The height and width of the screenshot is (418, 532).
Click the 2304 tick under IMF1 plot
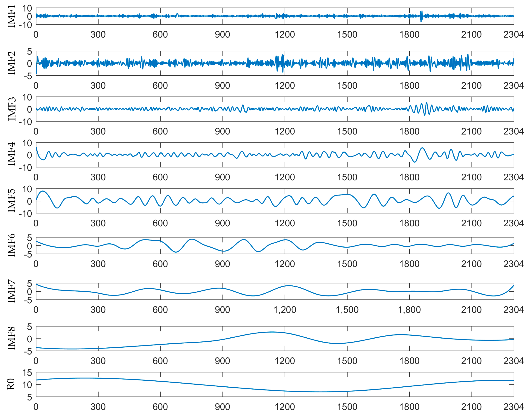513,34
